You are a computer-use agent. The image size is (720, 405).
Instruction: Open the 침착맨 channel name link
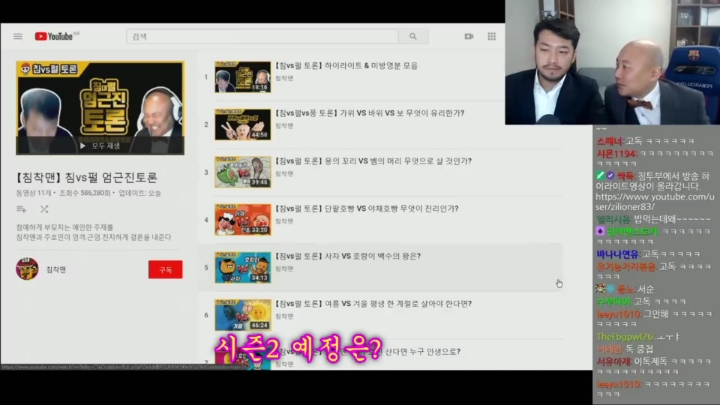point(56,270)
